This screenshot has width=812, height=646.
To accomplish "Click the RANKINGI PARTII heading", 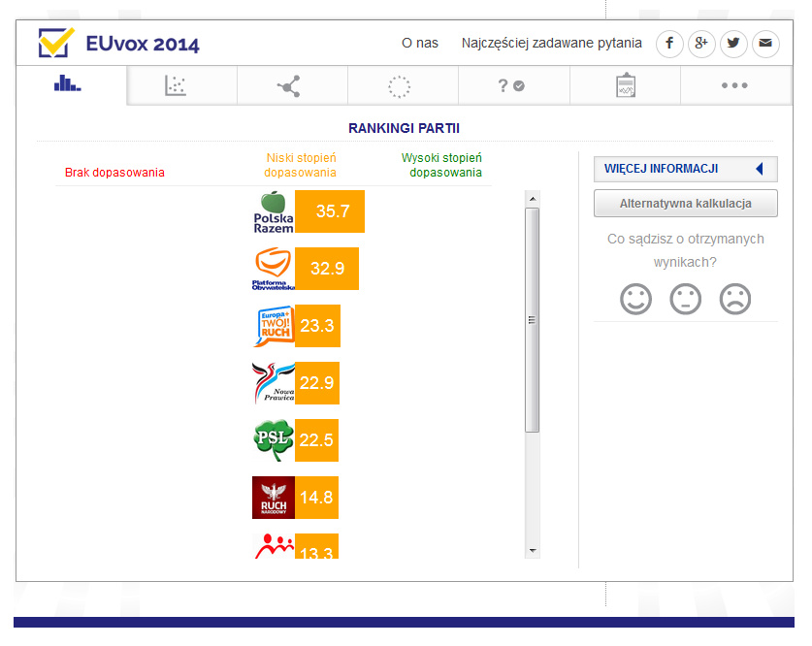I will point(404,128).
